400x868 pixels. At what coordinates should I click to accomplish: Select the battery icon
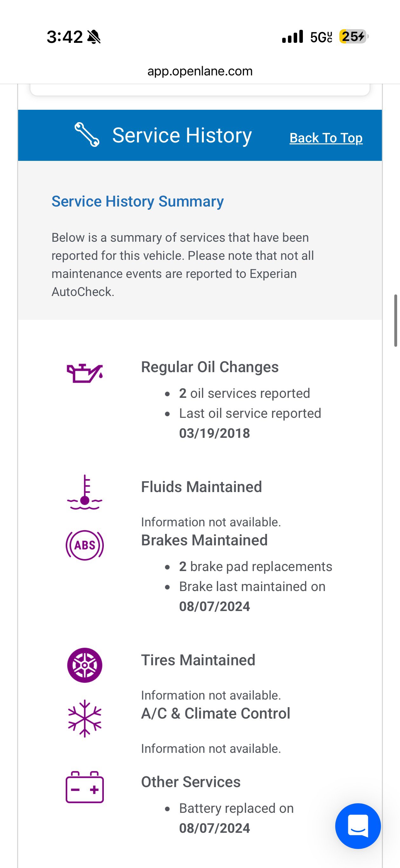[x=85, y=787]
